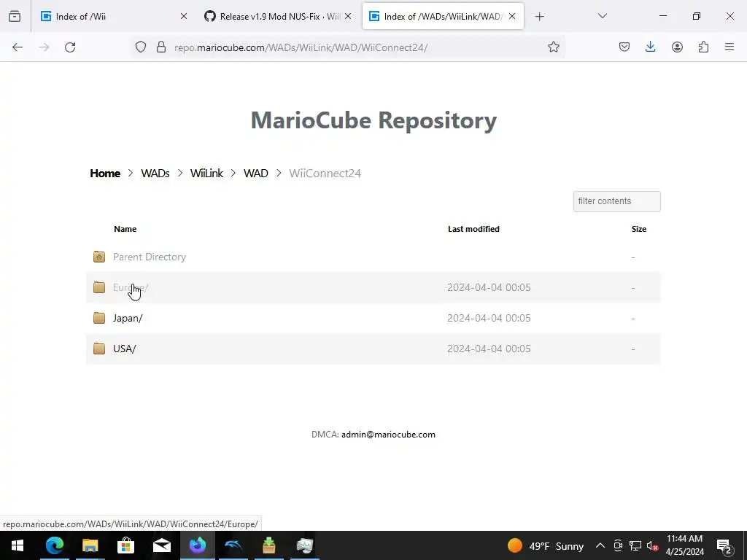
Task: Open the green-arrow box app on the taskbar
Action: (269, 545)
